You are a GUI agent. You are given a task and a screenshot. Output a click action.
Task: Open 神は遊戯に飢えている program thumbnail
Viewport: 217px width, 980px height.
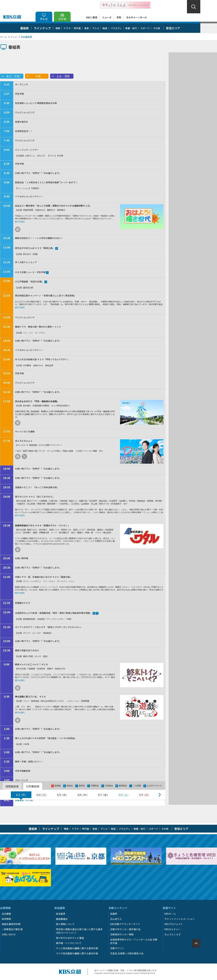click(x=142, y=707)
